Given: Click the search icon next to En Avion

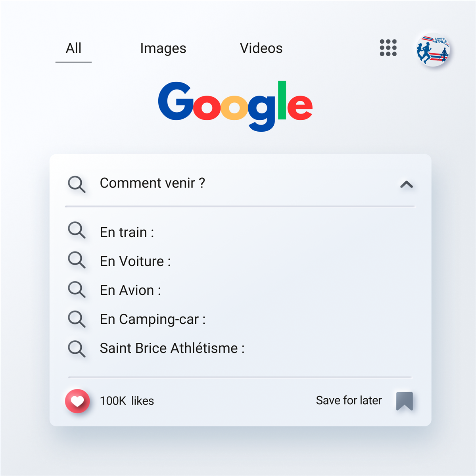Looking at the screenshot, I should (77, 289).
